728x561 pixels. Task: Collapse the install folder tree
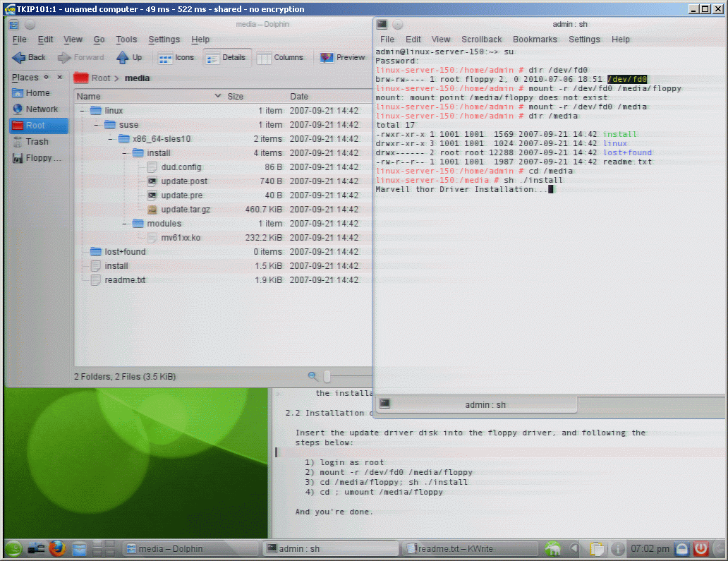pos(124,153)
